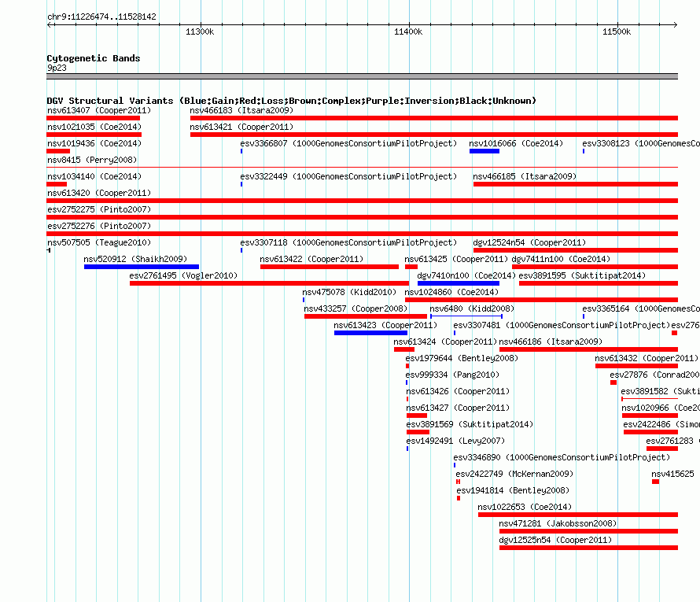Click nsv613426 (Cooper2011) label

pos(458,391)
